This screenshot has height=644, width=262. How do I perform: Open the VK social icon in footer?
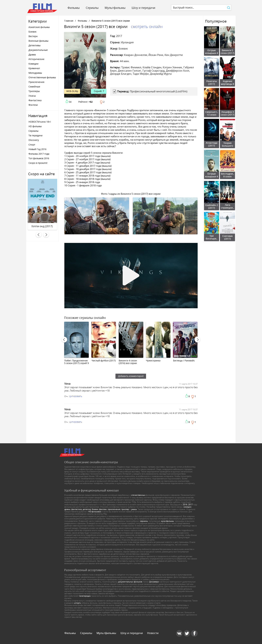point(179,633)
